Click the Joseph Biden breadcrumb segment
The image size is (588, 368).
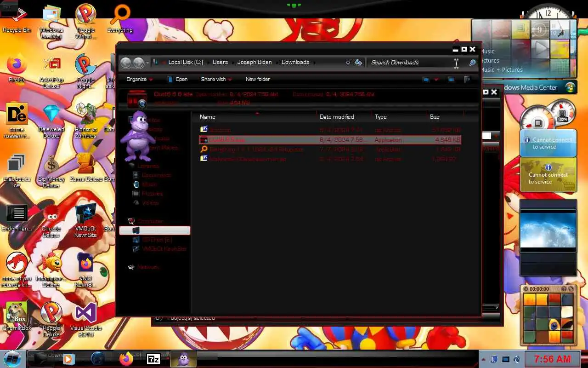point(254,62)
